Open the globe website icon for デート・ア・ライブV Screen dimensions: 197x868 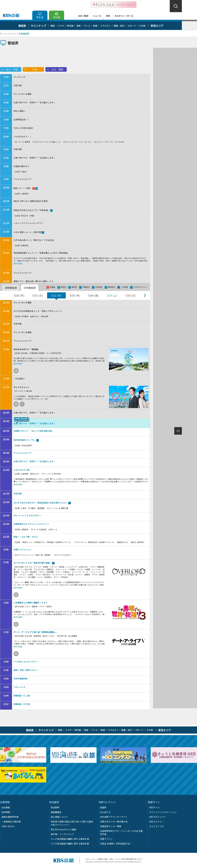pyautogui.click(x=16, y=654)
